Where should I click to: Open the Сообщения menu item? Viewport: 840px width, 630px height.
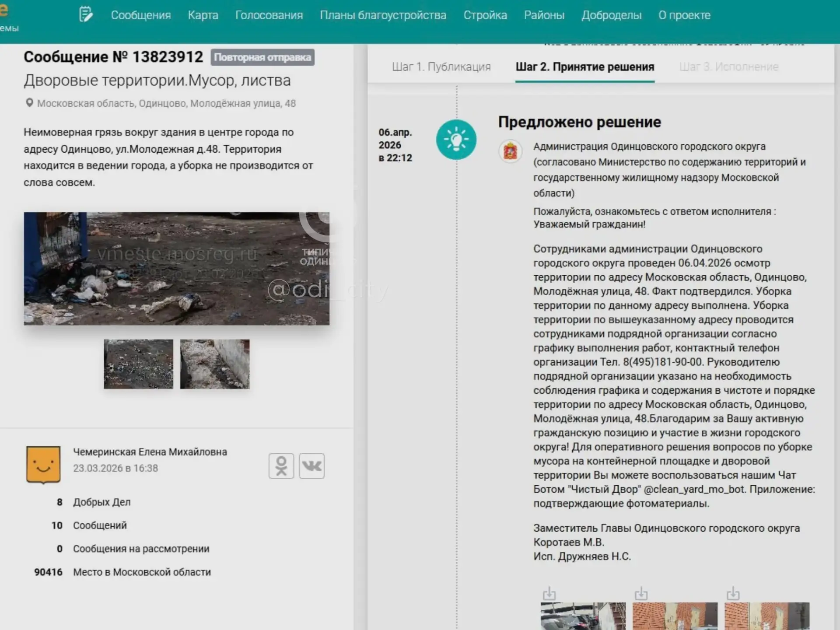[141, 15]
